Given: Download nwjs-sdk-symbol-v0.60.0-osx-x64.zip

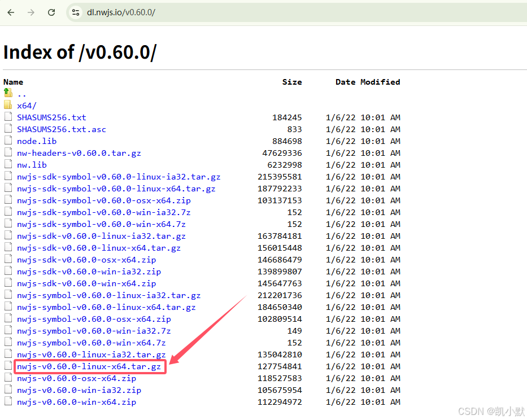Looking at the screenshot, I should (104, 200).
